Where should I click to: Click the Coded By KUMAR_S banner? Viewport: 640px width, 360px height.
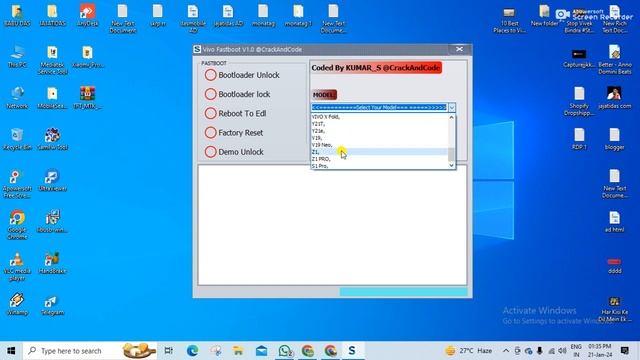click(x=376, y=68)
